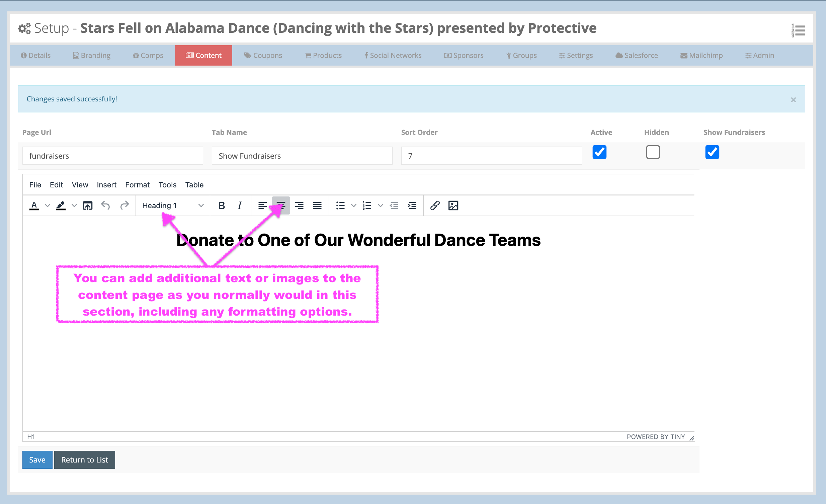Enable the Hidden checkbox
The height and width of the screenshot is (504, 826).
[x=652, y=152]
